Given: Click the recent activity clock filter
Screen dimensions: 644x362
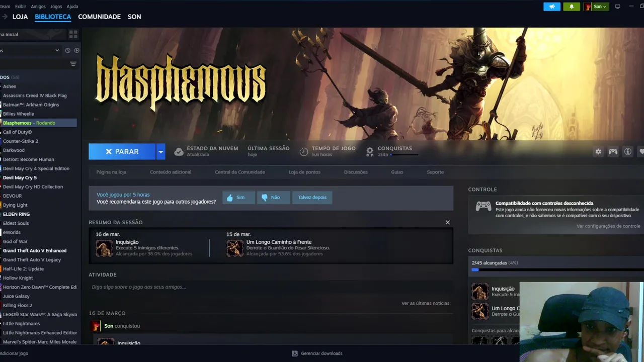Looking at the screenshot, I should click(x=67, y=50).
